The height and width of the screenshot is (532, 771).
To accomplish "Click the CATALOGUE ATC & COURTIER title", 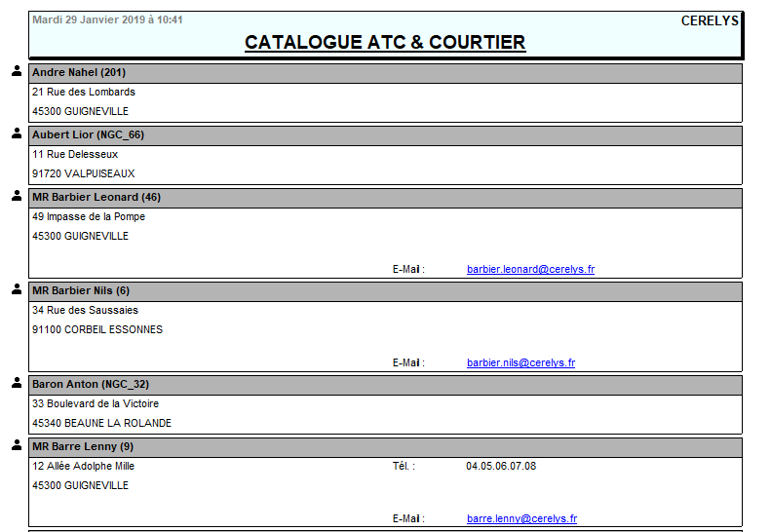I will pos(385,42).
